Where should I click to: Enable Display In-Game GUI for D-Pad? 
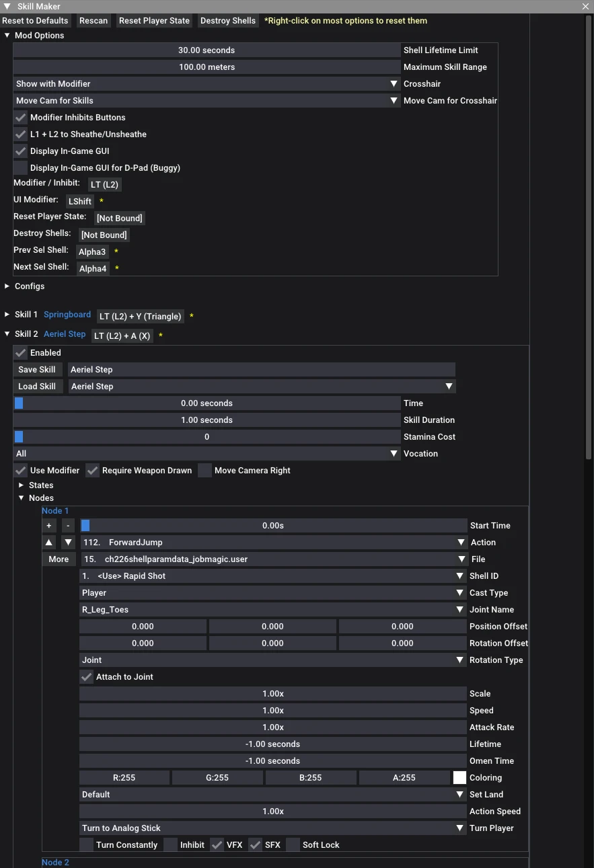(21, 168)
